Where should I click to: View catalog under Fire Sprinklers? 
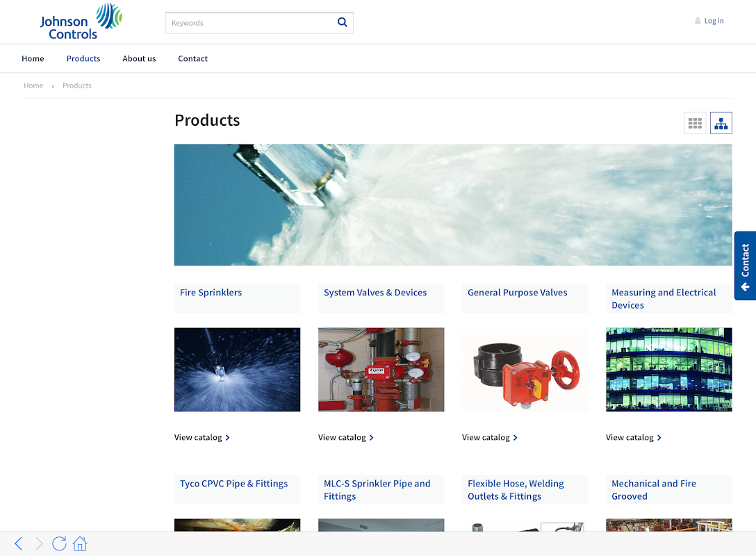click(202, 437)
